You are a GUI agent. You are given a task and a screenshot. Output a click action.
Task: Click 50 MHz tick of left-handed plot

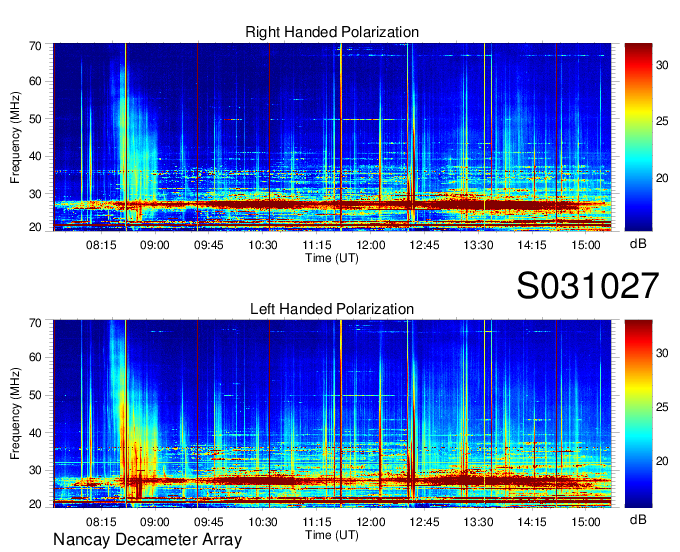coord(35,395)
